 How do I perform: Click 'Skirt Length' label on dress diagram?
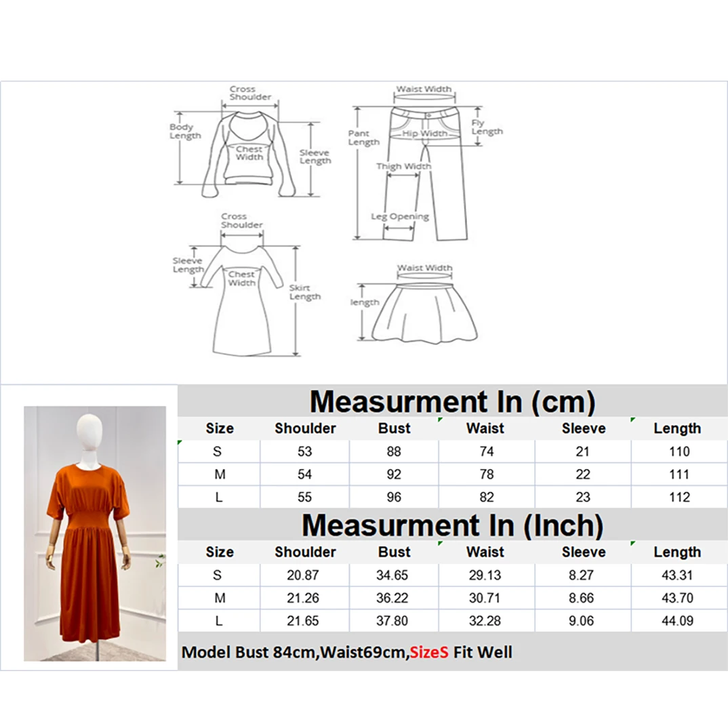305,292
